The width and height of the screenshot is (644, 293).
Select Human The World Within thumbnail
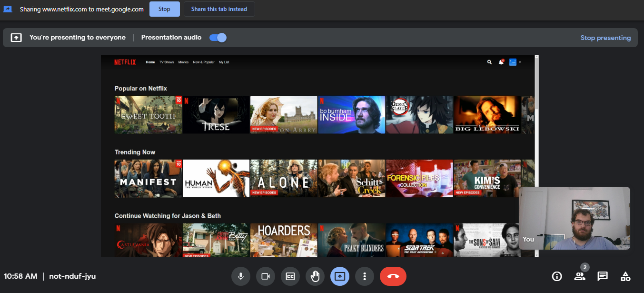click(x=216, y=179)
